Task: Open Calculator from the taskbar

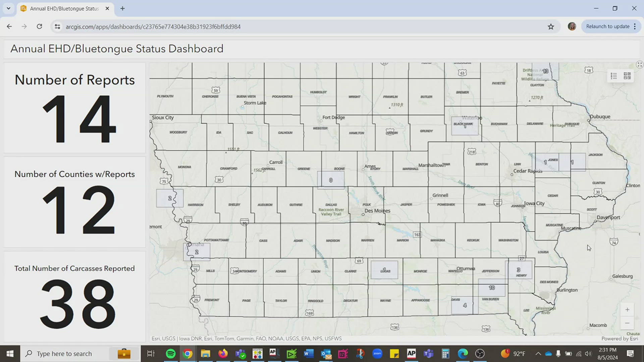Action: (445, 354)
